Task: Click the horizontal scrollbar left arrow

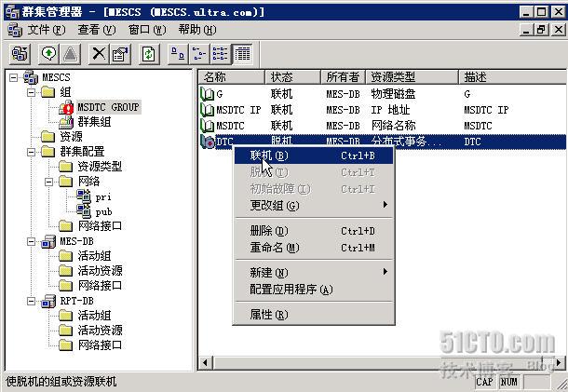Action: [x=206, y=362]
